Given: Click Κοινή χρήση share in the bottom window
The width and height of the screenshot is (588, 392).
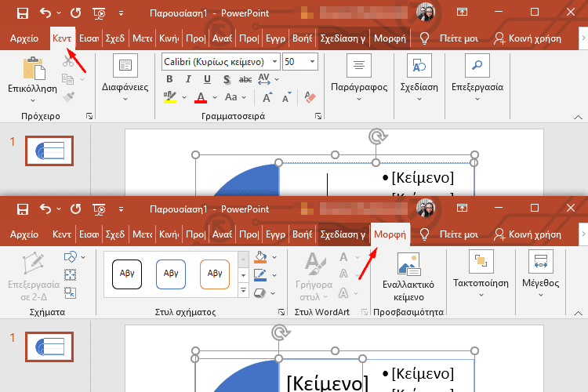Looking at the screenshot, I should [528, 234].
